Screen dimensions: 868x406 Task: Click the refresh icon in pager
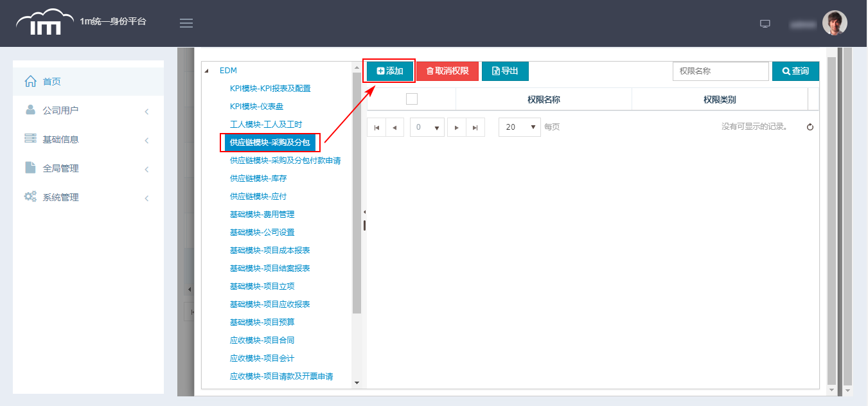(x=810, y=127)
